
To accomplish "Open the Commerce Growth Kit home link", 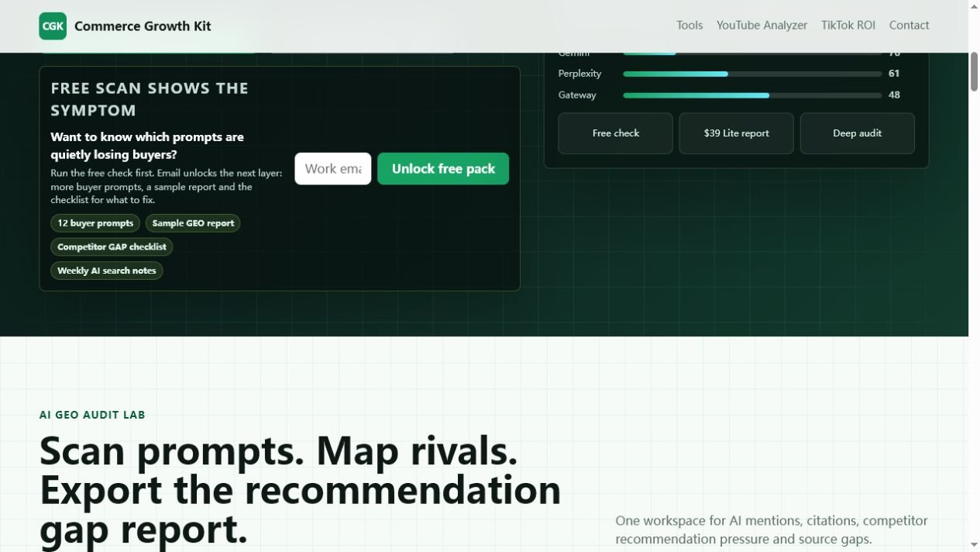I will 126,26.
